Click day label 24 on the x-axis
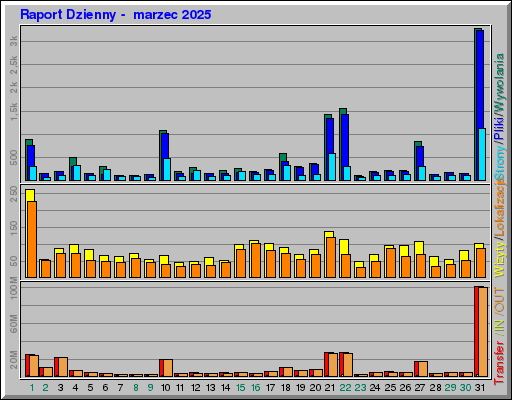Viewport: 512px width, 400px height. pos(375,388)
